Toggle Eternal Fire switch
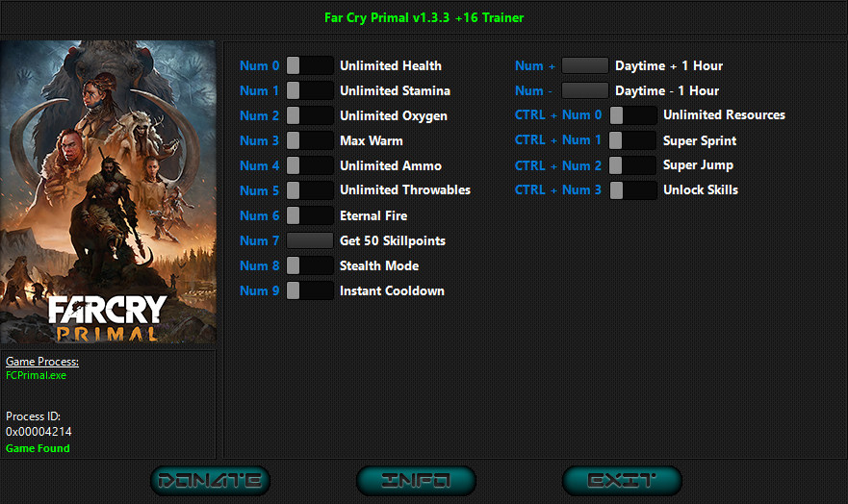Image resolution: width=848 pixels, height=504 pixels. [x=310, y=215]
